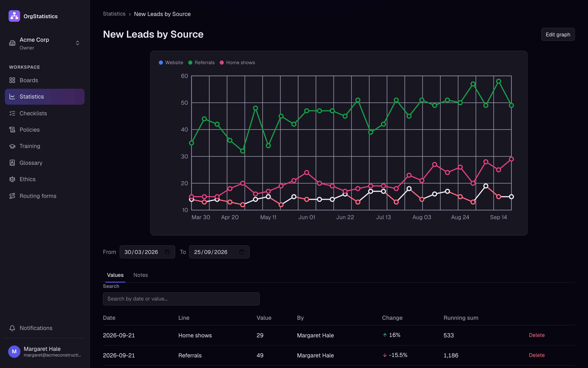
Task: Click the Value column header
Action: [x=264, y=318]
